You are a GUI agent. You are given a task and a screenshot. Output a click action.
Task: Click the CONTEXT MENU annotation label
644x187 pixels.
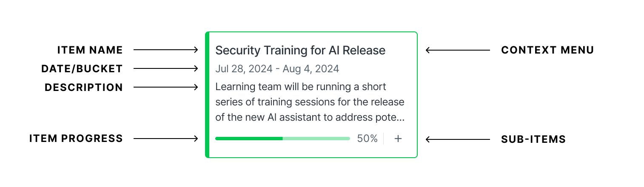547,50
